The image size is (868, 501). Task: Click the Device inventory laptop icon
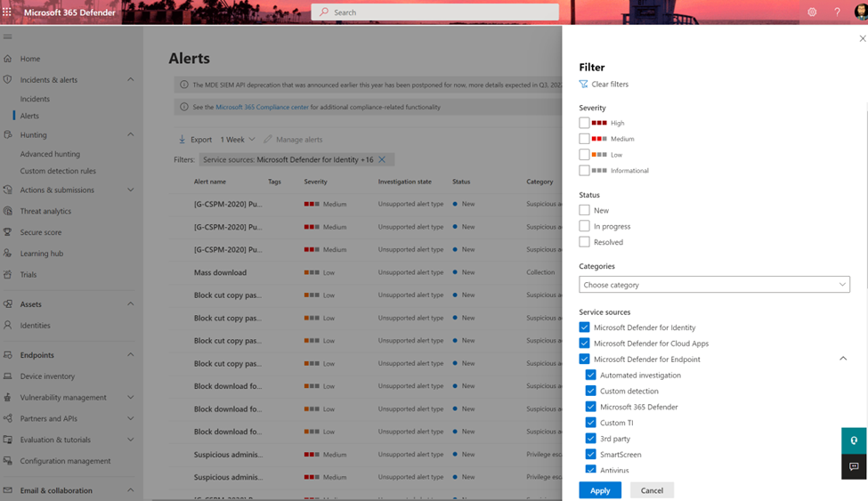pyautogui.click(x=7, y=376)
